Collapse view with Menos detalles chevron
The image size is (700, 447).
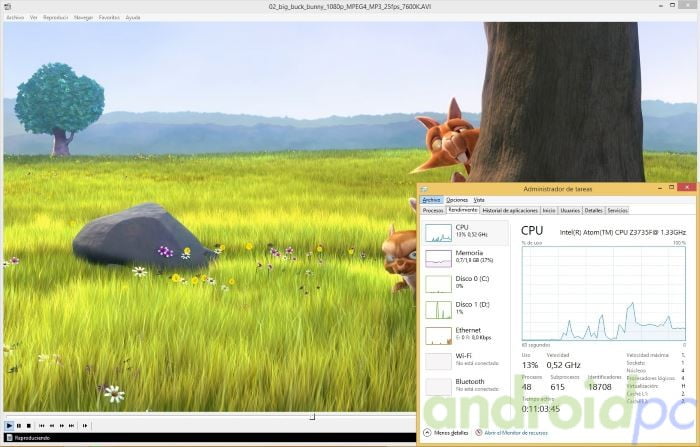pyautogui.click(x=427, y=433)
